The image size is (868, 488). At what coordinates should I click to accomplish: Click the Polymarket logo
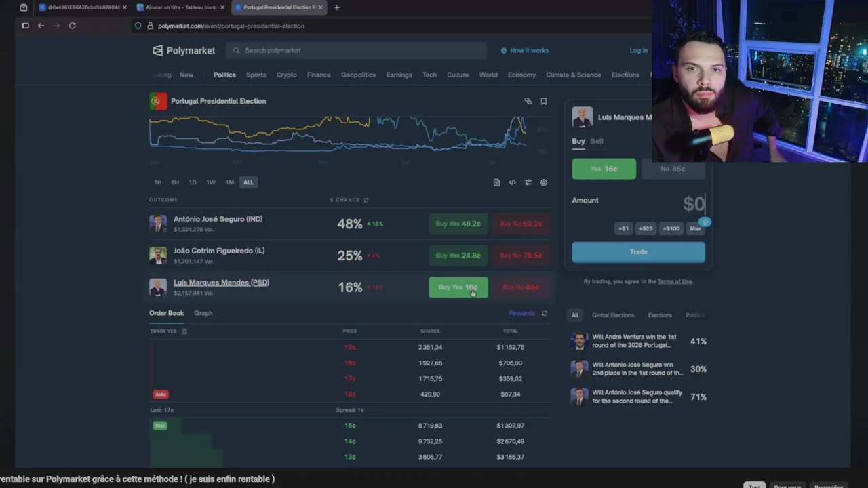(x=184, y=50)
